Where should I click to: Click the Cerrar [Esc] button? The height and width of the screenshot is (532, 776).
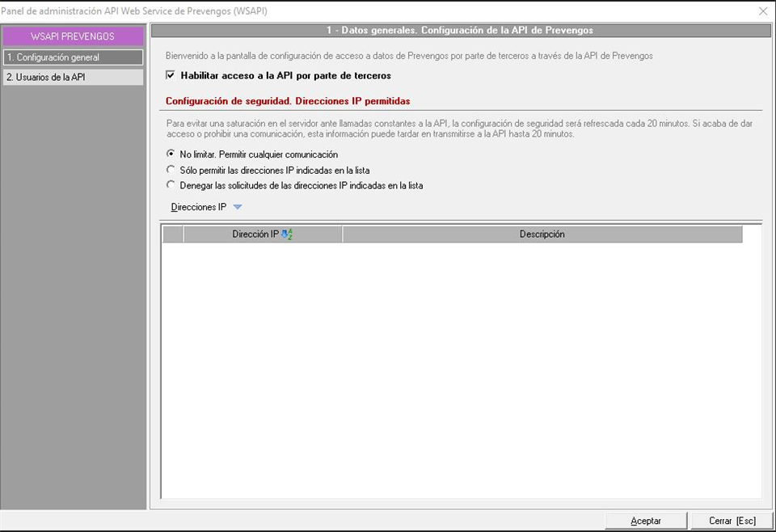(x=732, y=521)
